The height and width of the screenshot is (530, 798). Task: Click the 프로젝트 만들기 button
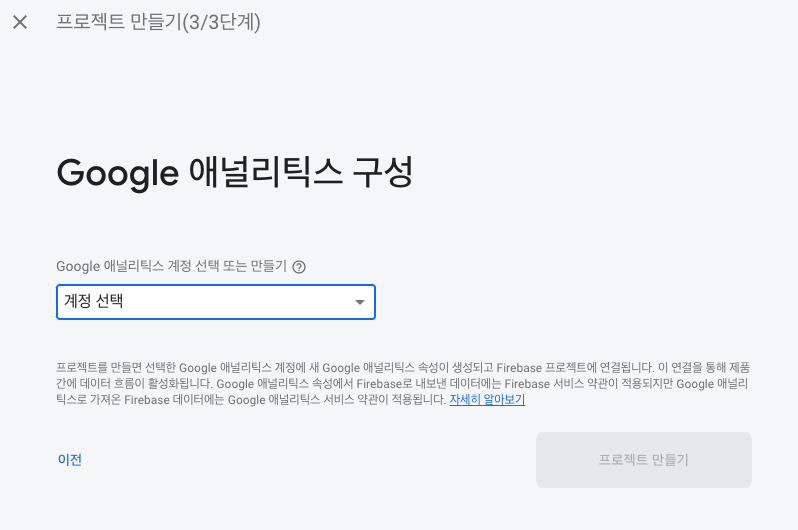[x=644, y=460]
